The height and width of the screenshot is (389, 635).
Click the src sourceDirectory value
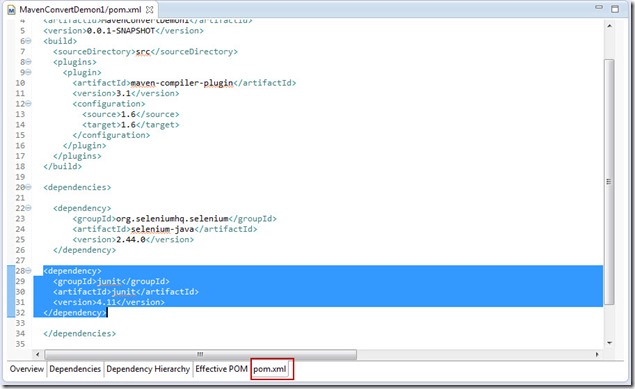click(x=143, y=52)
